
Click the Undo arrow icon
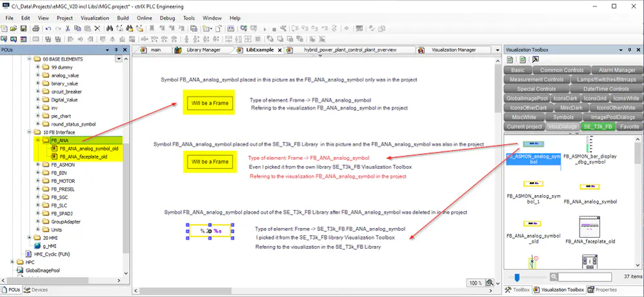click(47, 28)
